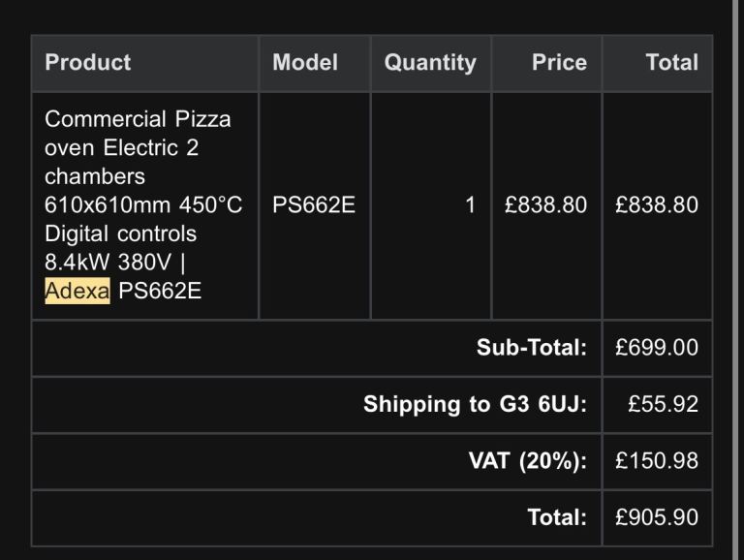Click £838.80 in the Price column
The height and width of the screenshot is (560, 744).
pos(545,205)
